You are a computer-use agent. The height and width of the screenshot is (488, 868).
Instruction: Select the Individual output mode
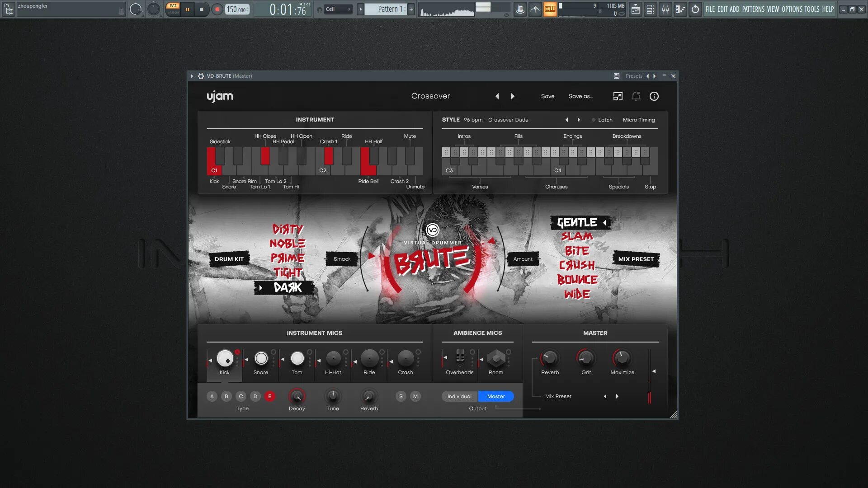click(459, 396)
